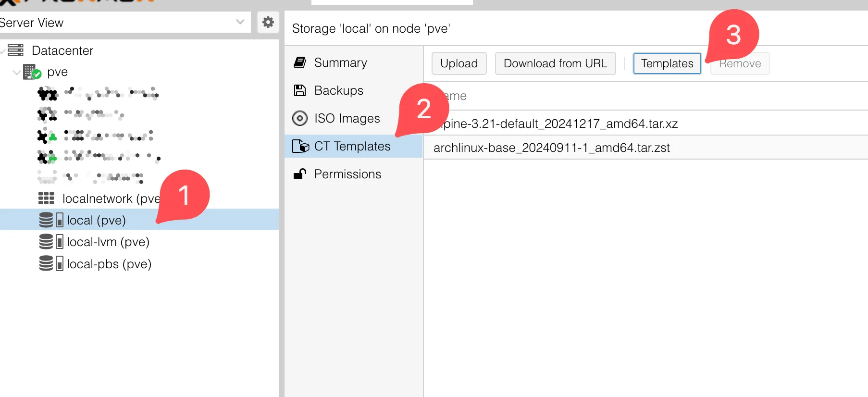The height and width of the screenshot is (397, 868).
Task: Click the Upload button
Action: coord(459,63)
